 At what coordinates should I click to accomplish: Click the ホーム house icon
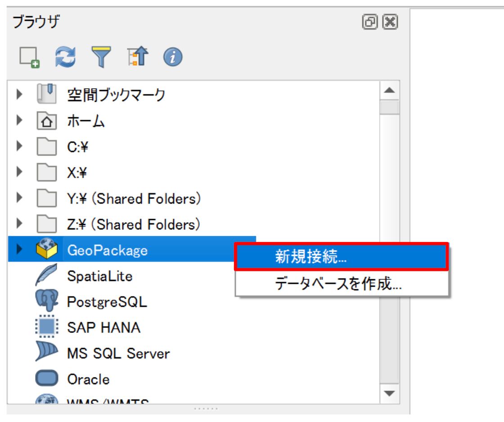pos(47,121)
